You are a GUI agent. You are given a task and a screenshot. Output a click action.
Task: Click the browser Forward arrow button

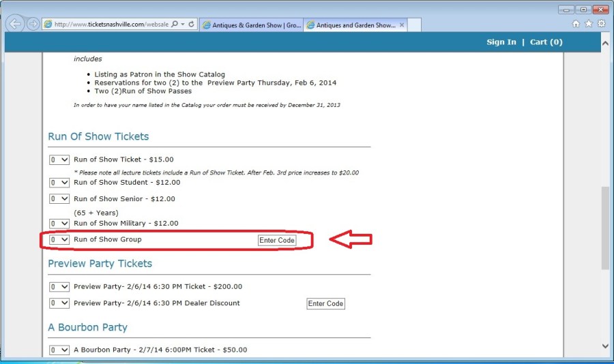pyautogui.click(x=33, y=24)
